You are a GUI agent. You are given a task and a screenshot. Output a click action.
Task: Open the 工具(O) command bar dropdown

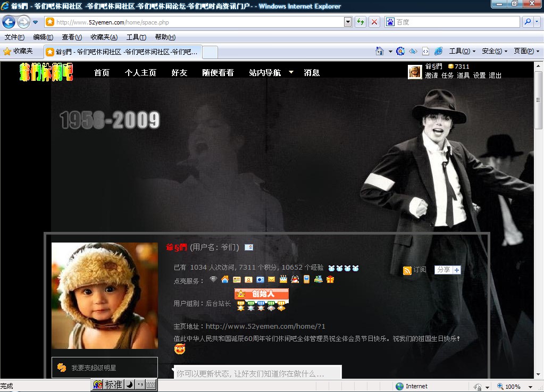(462, 52)
